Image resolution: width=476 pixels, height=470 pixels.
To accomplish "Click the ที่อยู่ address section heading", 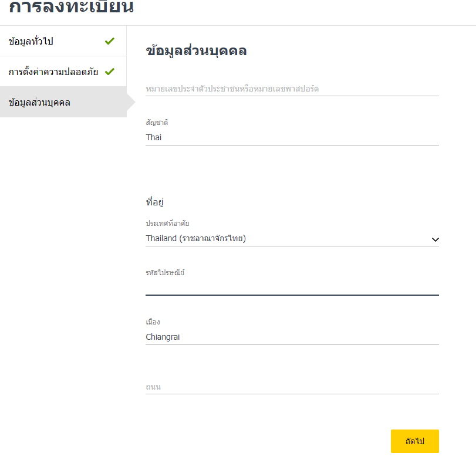I will click(154, 202).
